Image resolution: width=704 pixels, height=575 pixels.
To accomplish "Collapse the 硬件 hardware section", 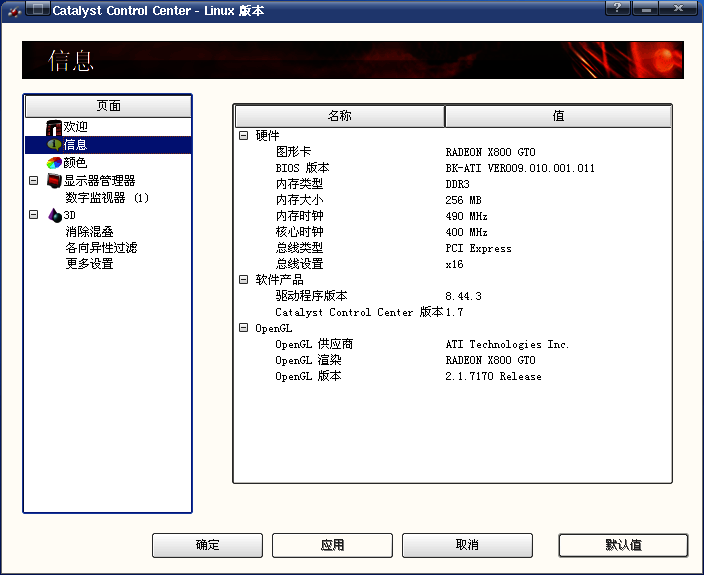I will tap(243, 135).
